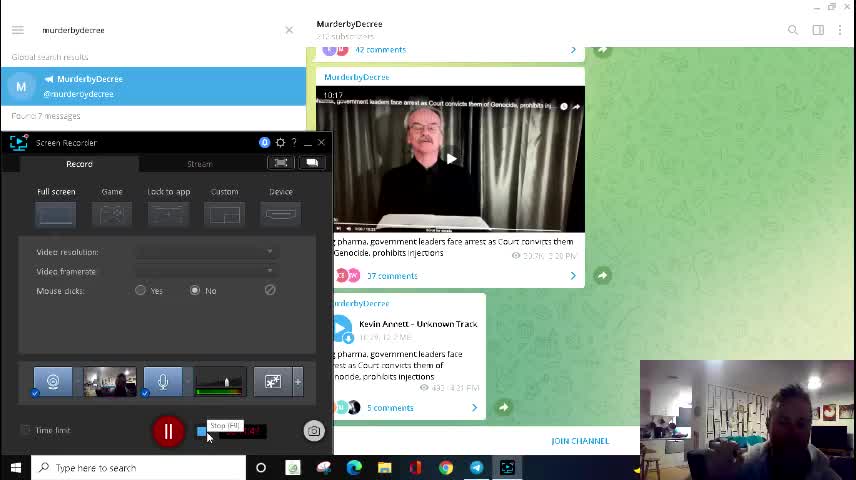Switch to the Stream tab

click(199, 164)
